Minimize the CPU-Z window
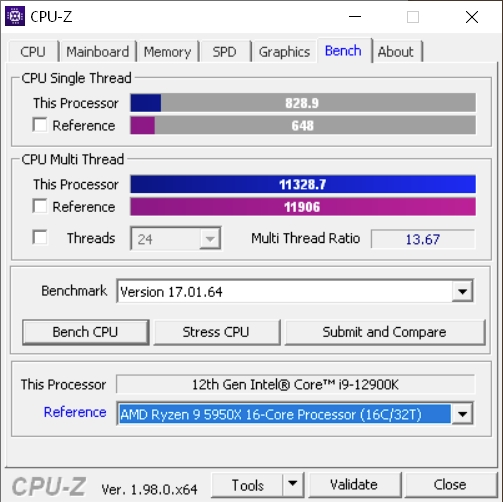Viewport: 503px width, 502px height. click(355, 16)
